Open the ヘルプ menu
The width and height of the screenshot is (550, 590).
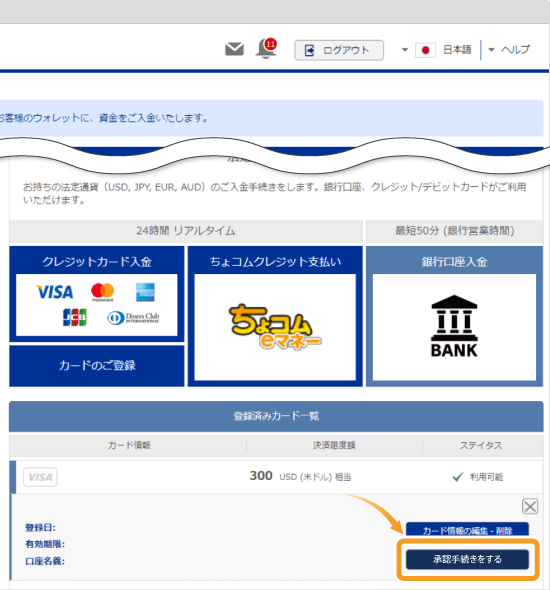[x=515, y=50]
